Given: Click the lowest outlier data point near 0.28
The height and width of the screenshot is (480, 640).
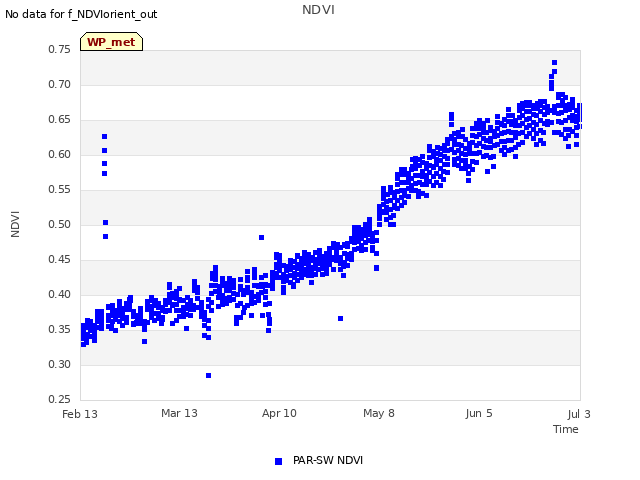Looking at the screenshot, I should 209,376.
